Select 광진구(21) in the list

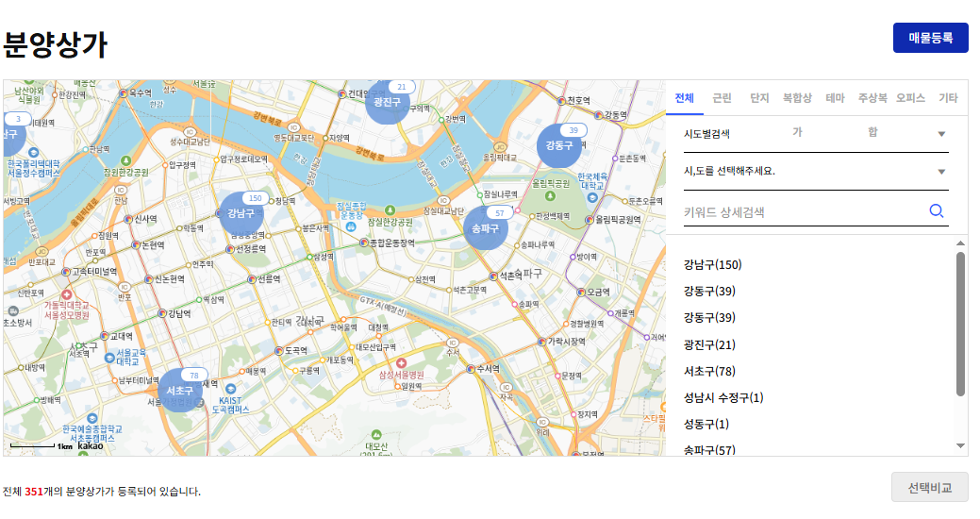click(709, 344)
